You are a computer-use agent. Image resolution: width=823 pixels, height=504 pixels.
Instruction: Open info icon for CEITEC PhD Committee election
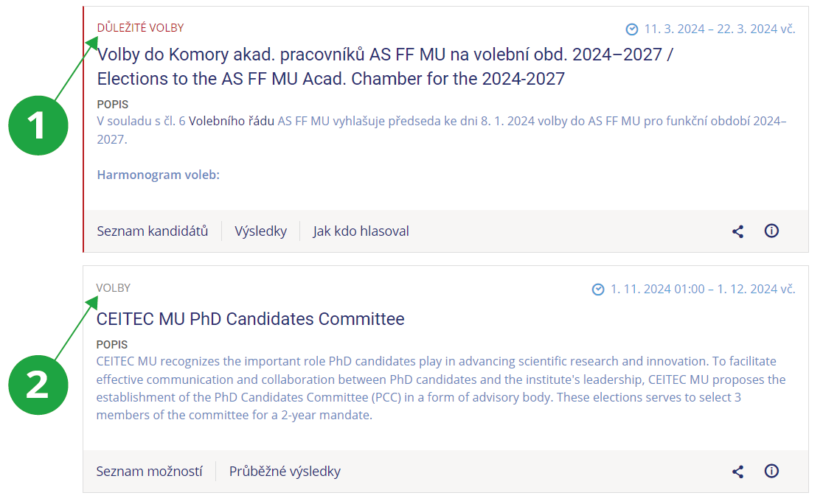point(771,471)
